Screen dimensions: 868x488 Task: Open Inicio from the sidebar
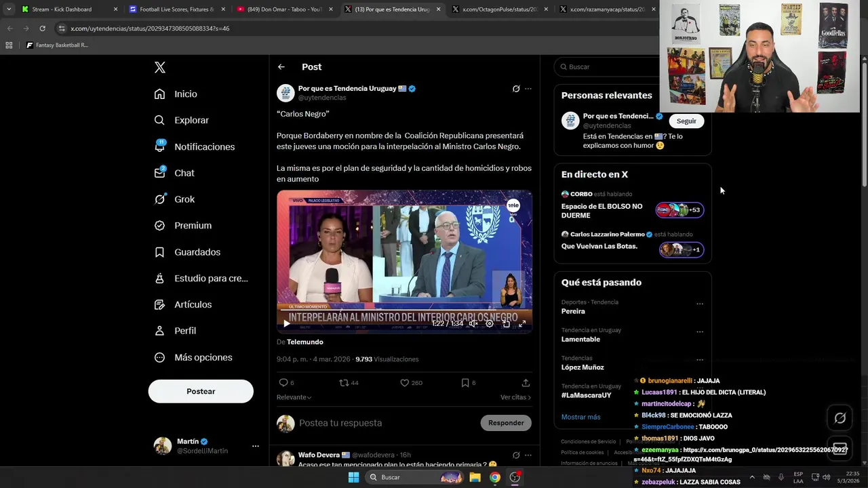click(x=176, y=94)
